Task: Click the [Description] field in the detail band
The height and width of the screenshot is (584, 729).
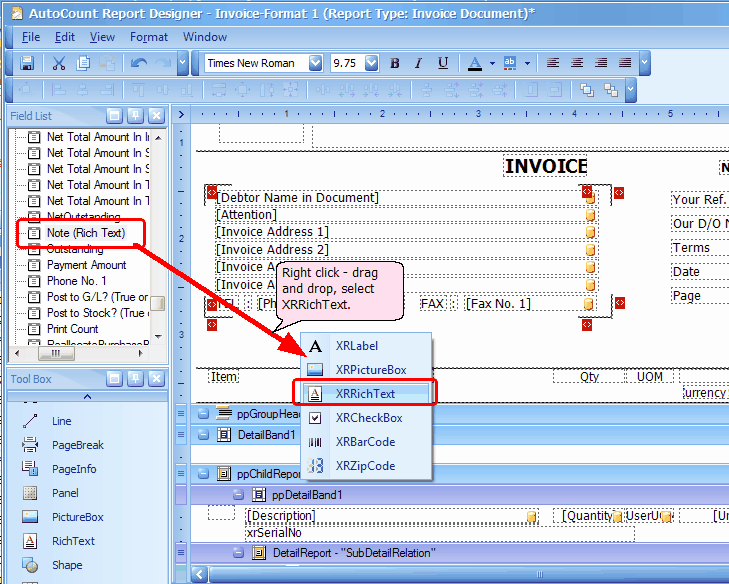Action: click(280, 516)
